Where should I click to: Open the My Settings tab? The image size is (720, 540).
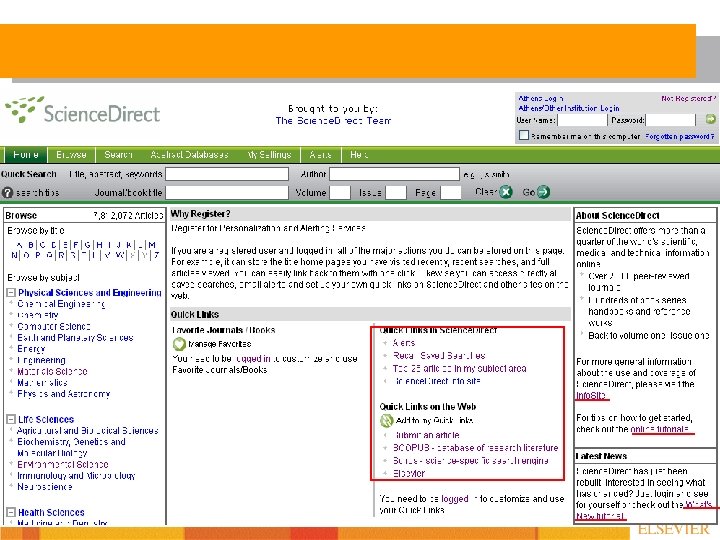coord(269,155)
